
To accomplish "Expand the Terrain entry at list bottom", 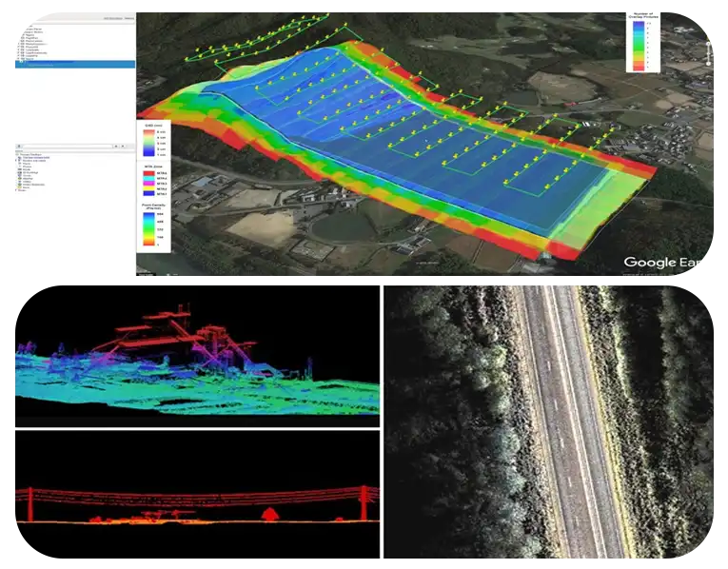I will 16,192.
